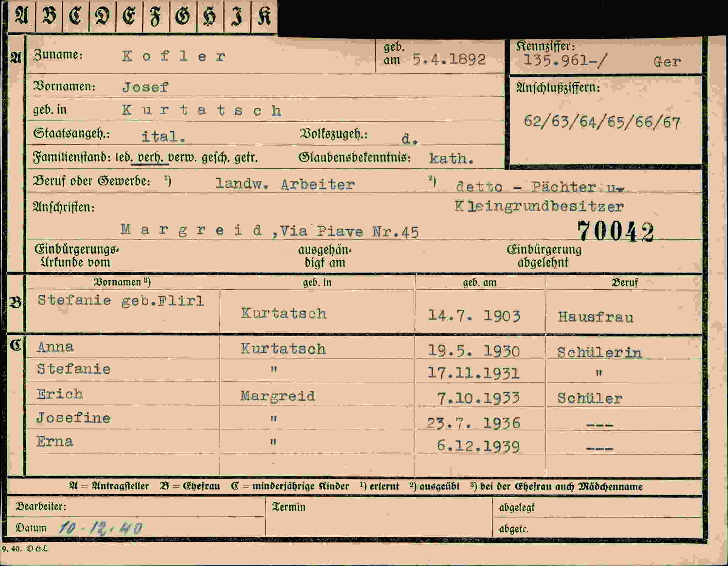This screenshot has width=728, height=566.
Task: Click the "Staatsangeh.:" label
Action: (72, 134)
